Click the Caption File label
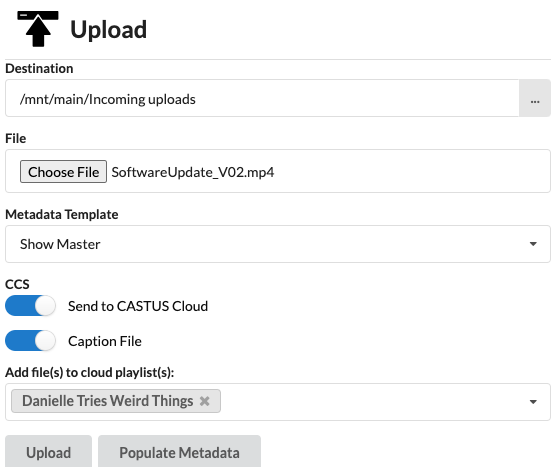Image resolution: width=560 pixels, height=467 pixels. click(105, 341)
